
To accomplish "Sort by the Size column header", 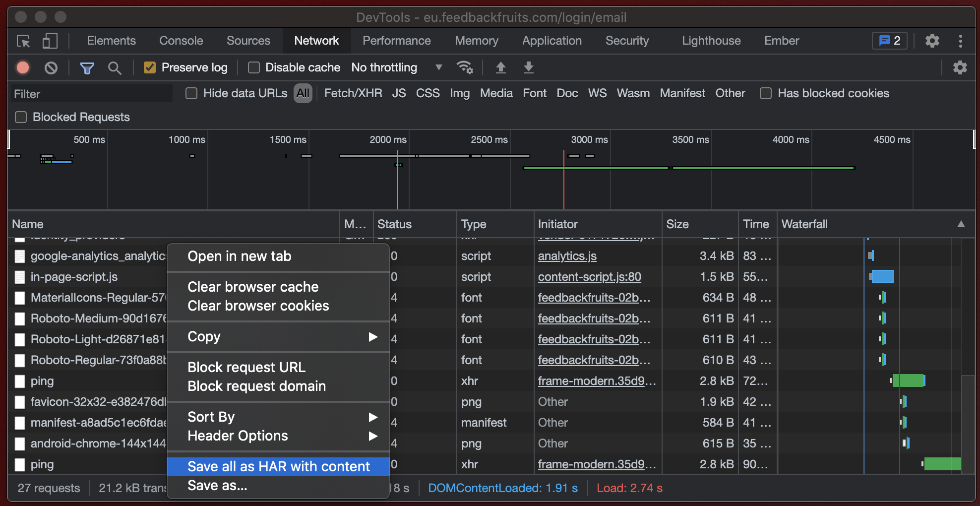I will click(x=700, y=224).
